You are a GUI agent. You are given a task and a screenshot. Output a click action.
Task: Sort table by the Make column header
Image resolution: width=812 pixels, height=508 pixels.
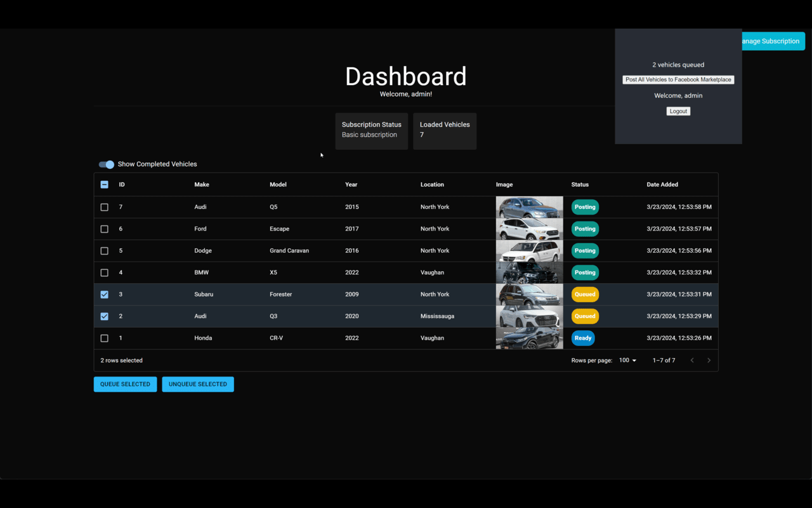202,185
